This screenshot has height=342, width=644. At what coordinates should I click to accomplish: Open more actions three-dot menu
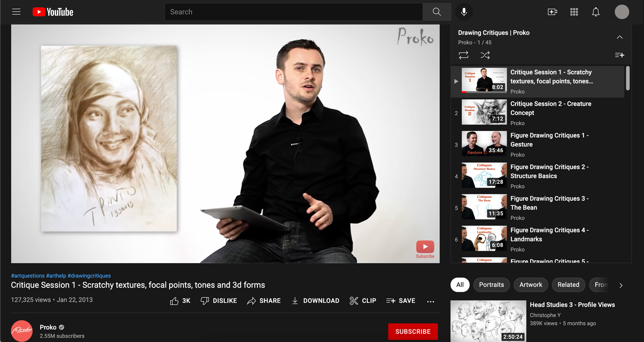[x=431, y=301]
